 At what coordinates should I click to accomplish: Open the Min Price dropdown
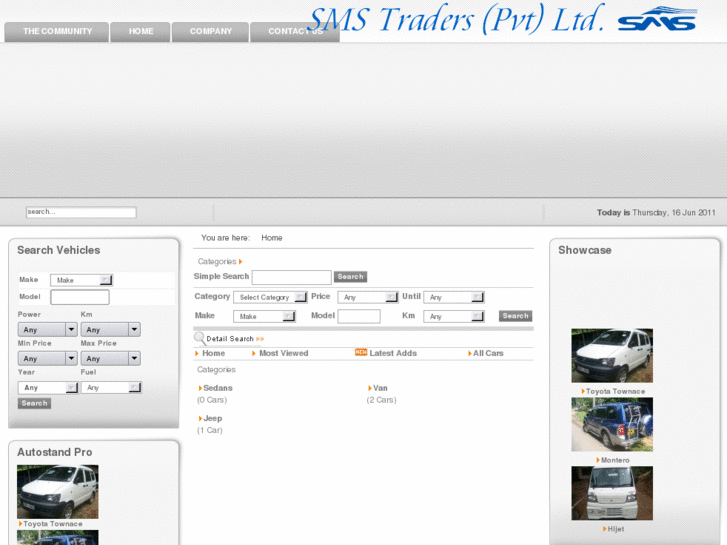47,358
